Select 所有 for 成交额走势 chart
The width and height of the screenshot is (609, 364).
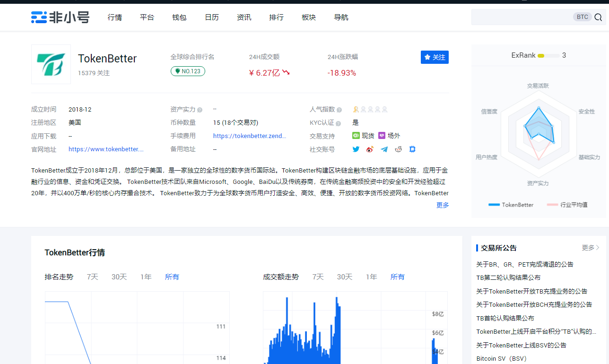(398, 277)
